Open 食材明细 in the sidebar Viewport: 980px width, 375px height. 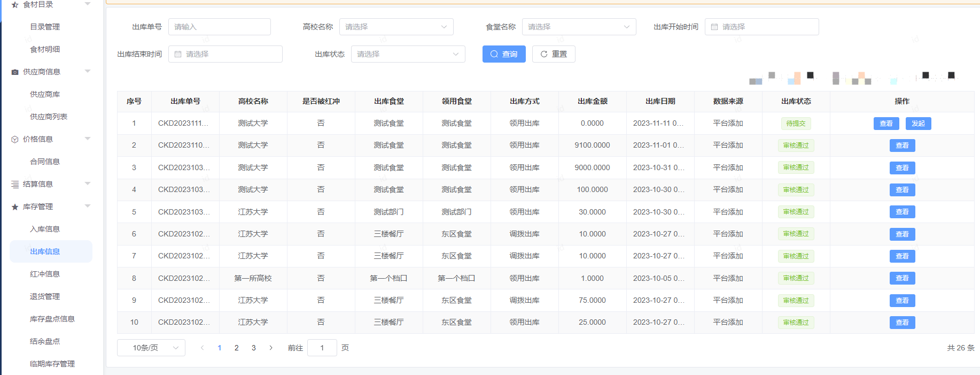45,49
